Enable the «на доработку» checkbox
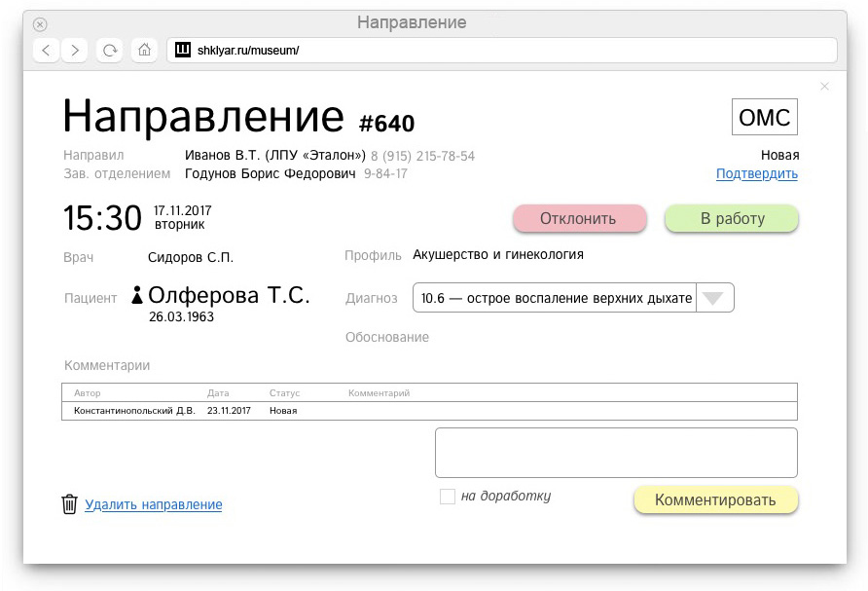 (448, 497)
